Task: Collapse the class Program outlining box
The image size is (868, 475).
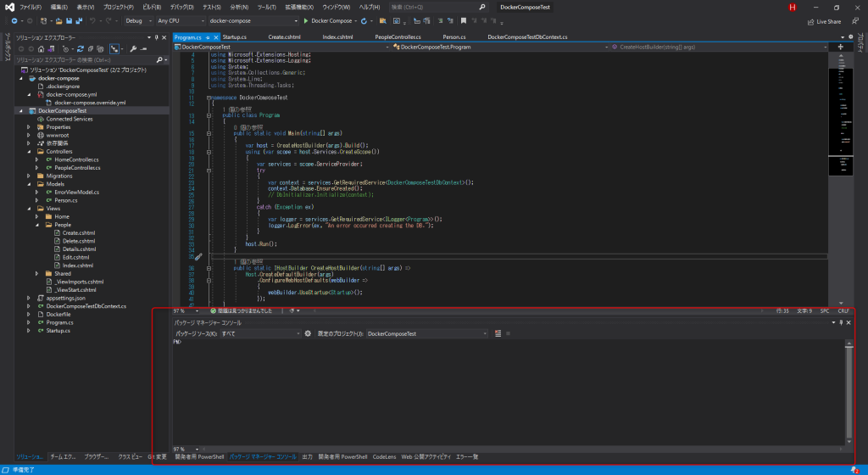Action: tap(209, 115)
